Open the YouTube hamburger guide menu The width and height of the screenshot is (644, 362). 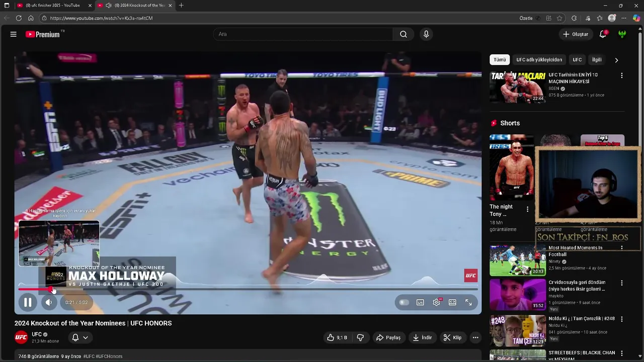tap(14, 34)
